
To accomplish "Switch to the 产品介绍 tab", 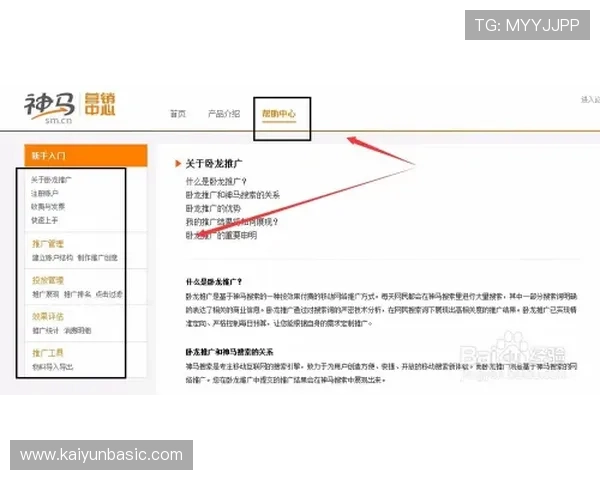I will (x=224, y=114).
